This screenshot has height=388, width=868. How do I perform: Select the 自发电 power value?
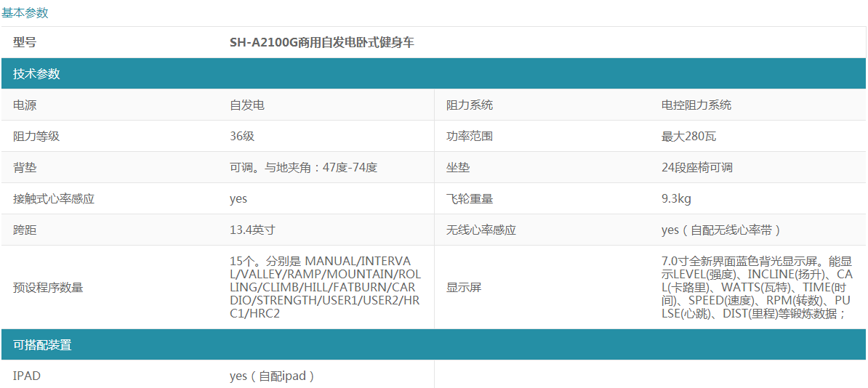(x=246, y=105)
